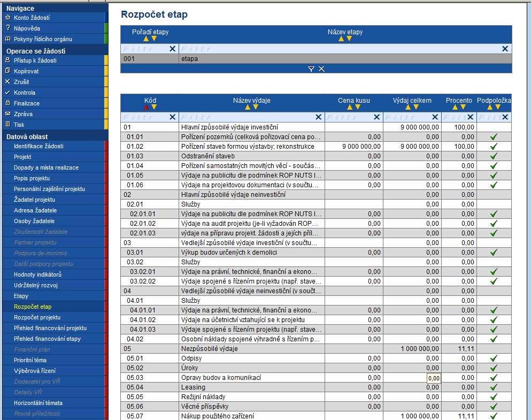
Task: Clear the Název etapy filter
Action: click(505, 49)
